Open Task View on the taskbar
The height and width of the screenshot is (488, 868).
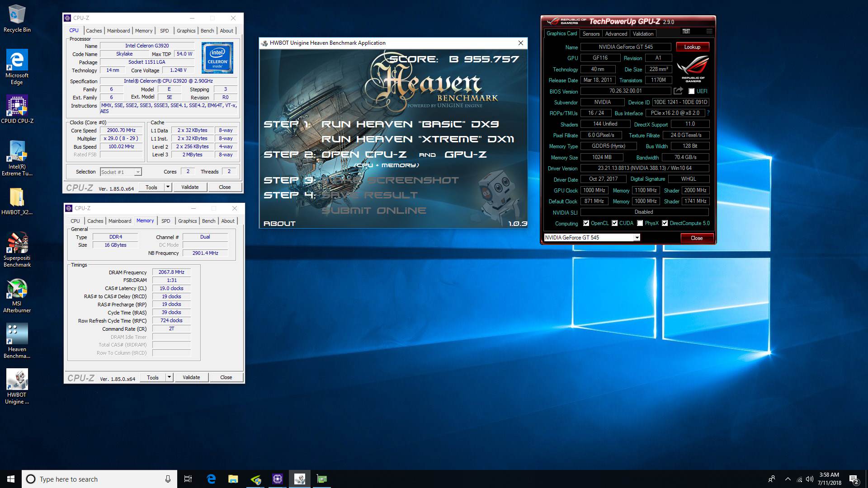[188, 479]
